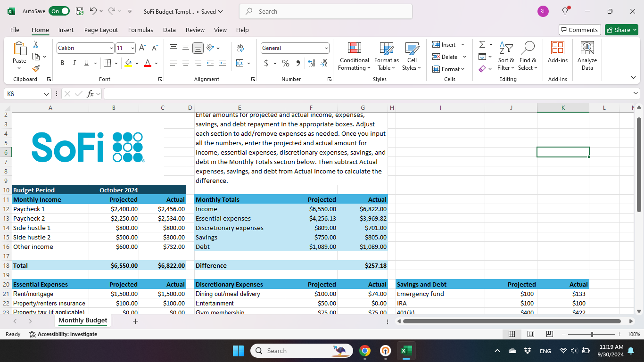This screenshot has width=644, height=362.
Task: Select the AutoSum icon
Action: click(x=482, y=44)
